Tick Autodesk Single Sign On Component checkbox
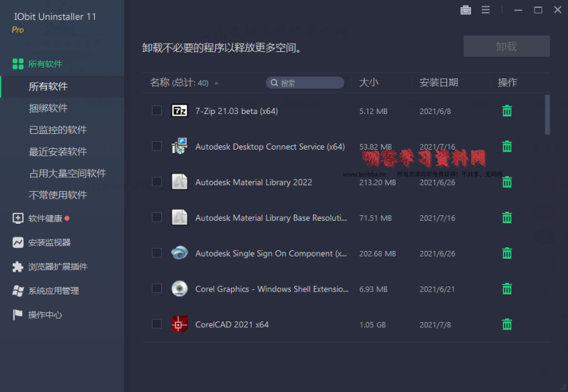Viewport: 568px width, 392px height. click(x=157, y=252)
